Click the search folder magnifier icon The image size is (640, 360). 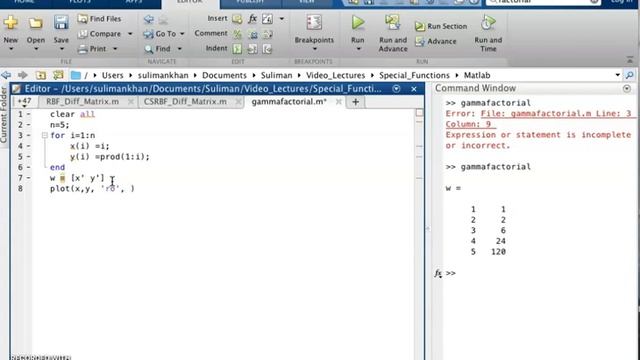(x=629, y=75)
